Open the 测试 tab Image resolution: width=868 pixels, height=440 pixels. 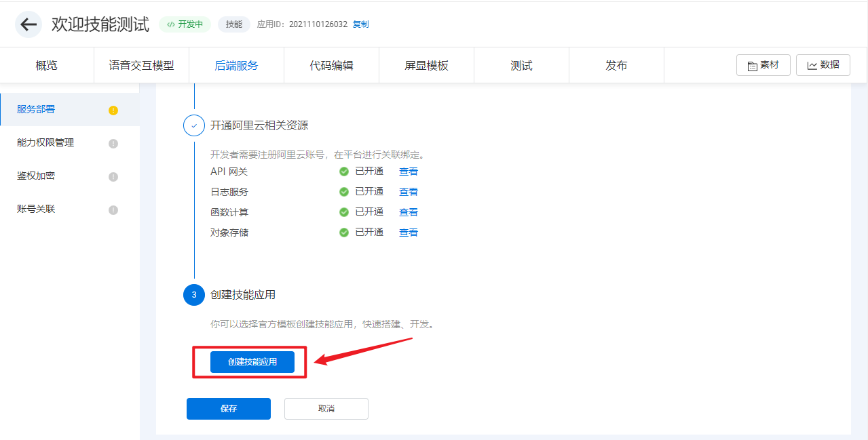(x=521, y=66)
